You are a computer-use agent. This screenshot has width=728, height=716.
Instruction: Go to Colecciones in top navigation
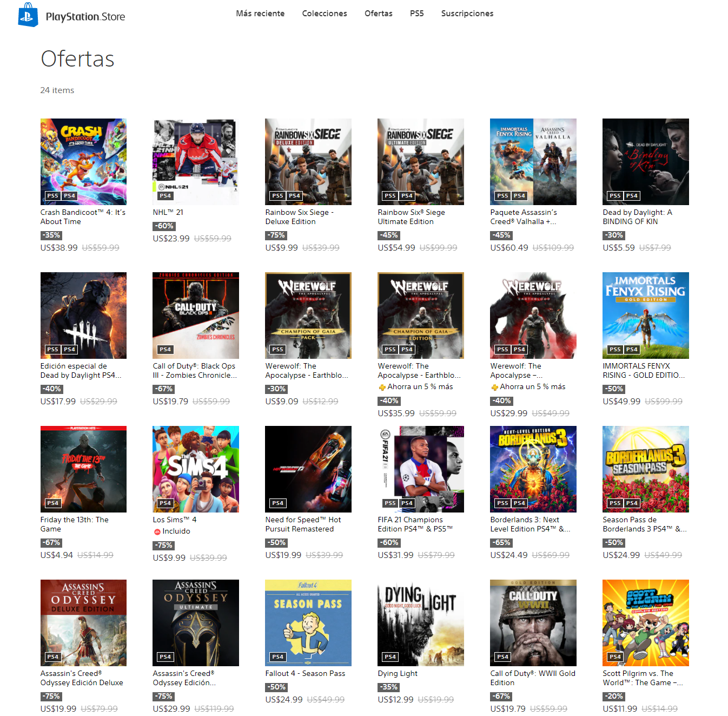(325, 14)
